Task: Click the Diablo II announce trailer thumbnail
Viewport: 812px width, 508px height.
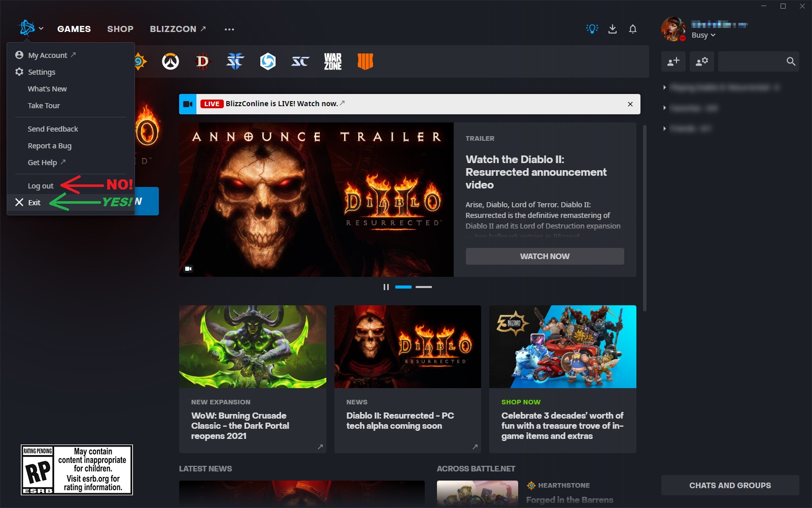Action: click(x=316, y=200)
